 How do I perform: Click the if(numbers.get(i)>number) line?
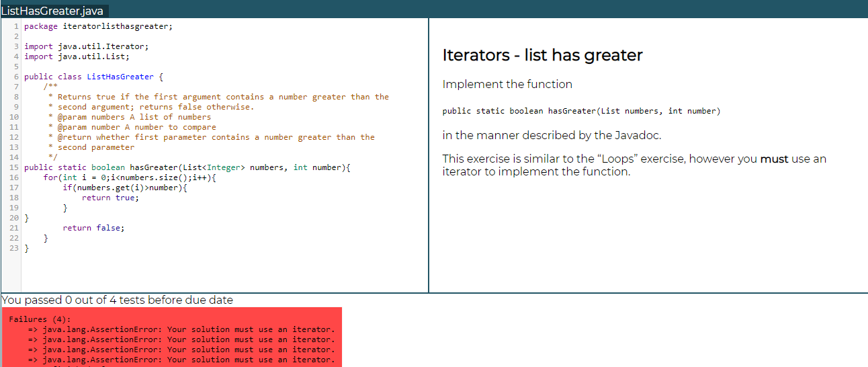(x=125, y=188)
